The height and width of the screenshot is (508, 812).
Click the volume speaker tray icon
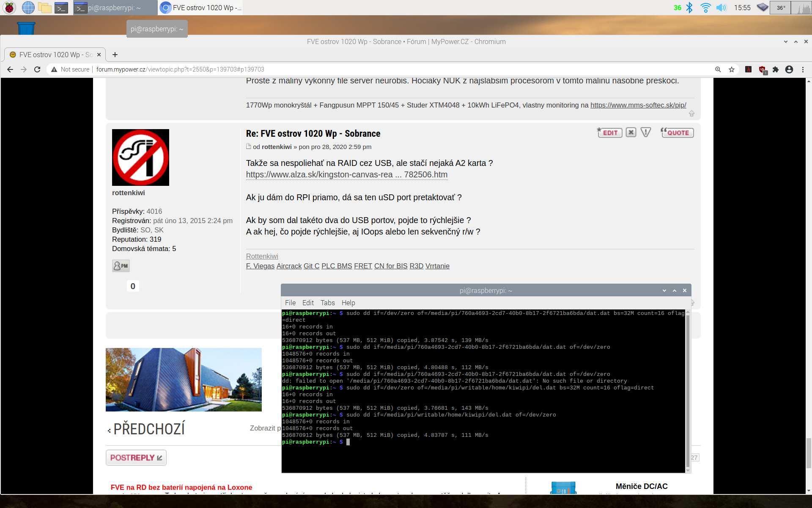pyautogui.click(x=721, y=8)
